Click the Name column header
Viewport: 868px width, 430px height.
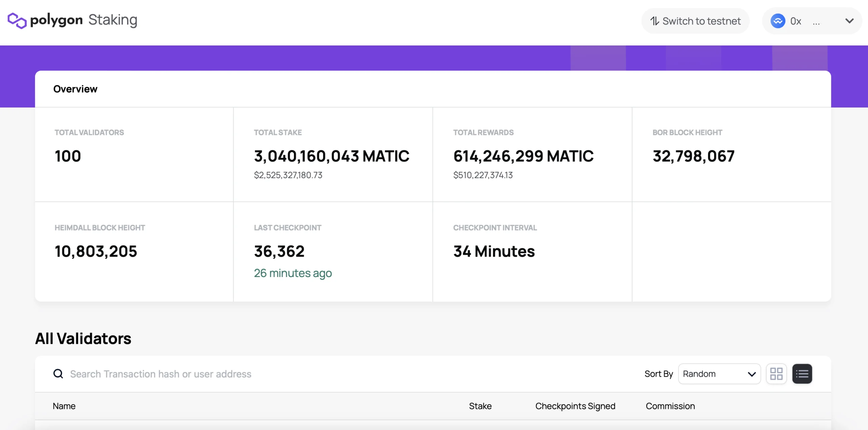pos(64,406)
